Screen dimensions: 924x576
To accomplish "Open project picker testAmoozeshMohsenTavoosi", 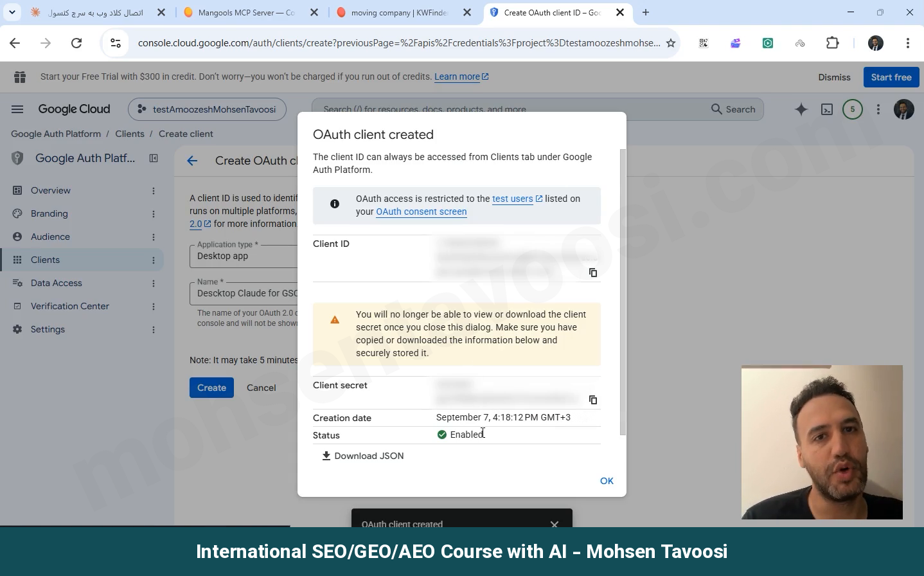I will click(x=207, y=109).
